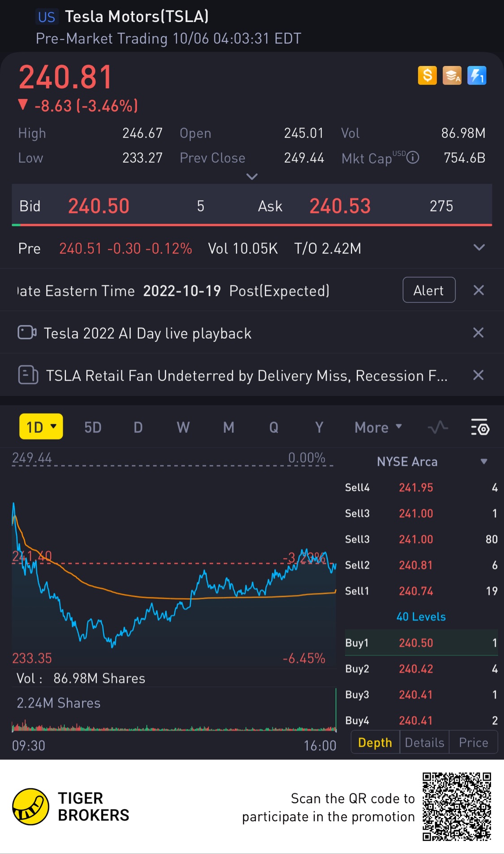Open the NYSE Arca exchange dropdown
This screenshot has height=854, width=504.
[432, 462]
